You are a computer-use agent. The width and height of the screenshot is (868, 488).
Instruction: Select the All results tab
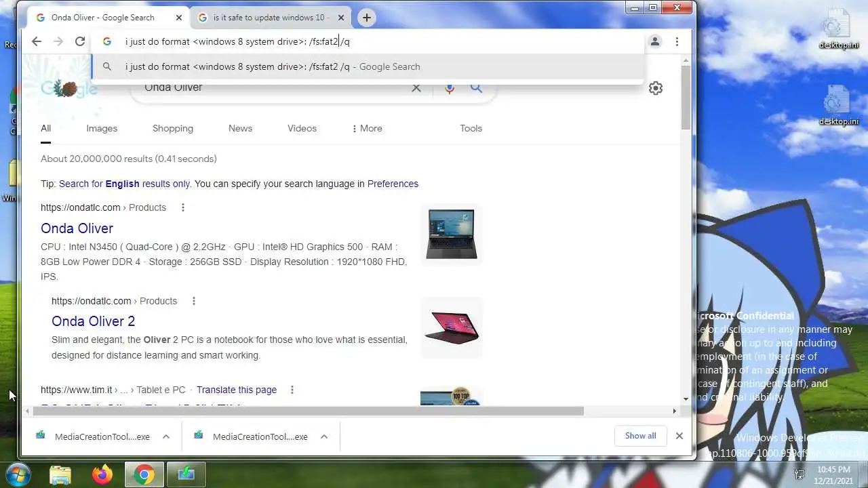pos(45,128)
